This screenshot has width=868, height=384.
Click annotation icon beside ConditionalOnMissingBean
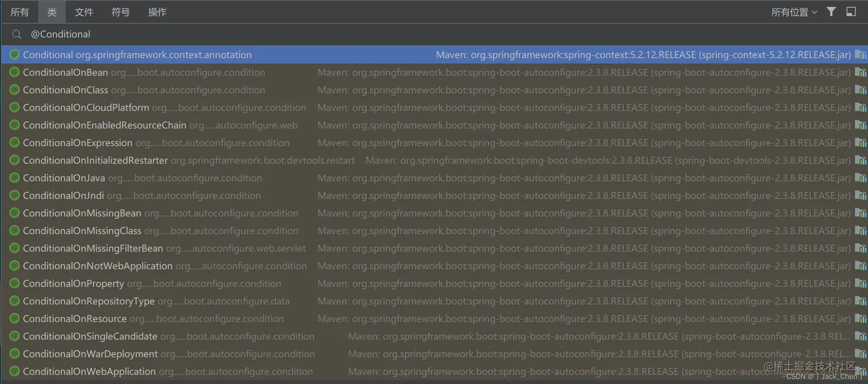pos(14,213)
